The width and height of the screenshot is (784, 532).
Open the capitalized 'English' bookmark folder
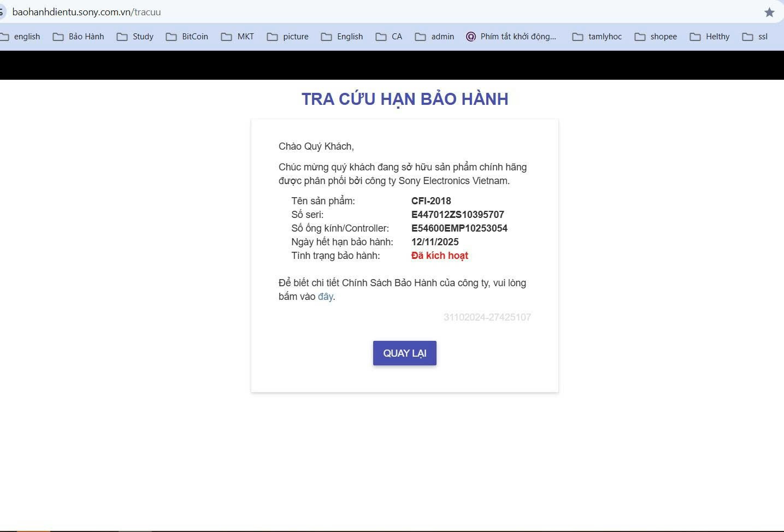click(342, 37)
